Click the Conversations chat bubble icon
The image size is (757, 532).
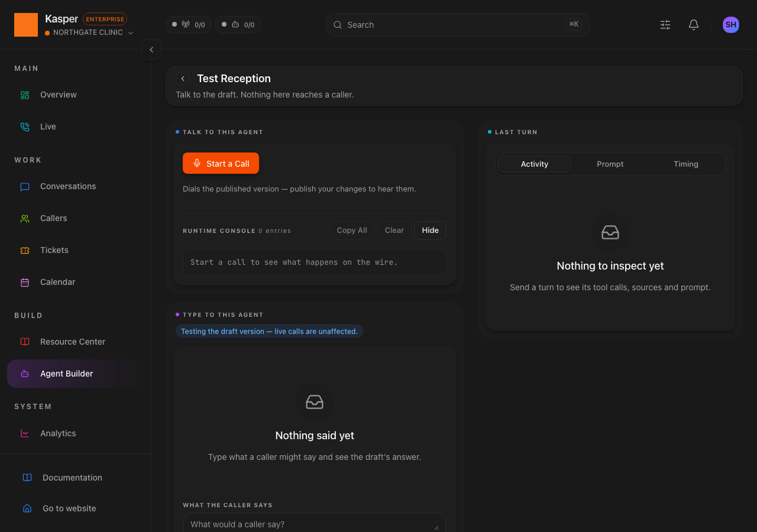pos(25,186)
